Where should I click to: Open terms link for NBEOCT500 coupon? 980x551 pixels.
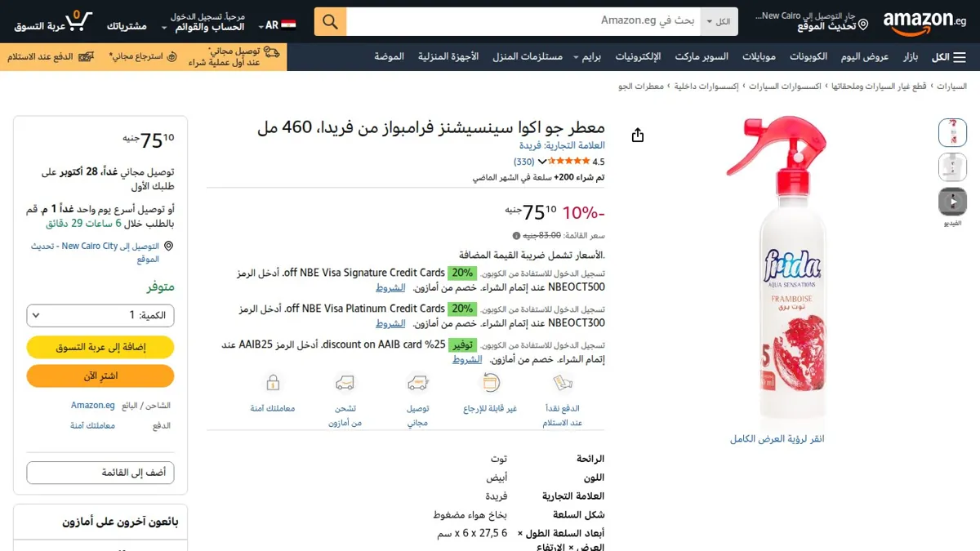click(390, 287)
